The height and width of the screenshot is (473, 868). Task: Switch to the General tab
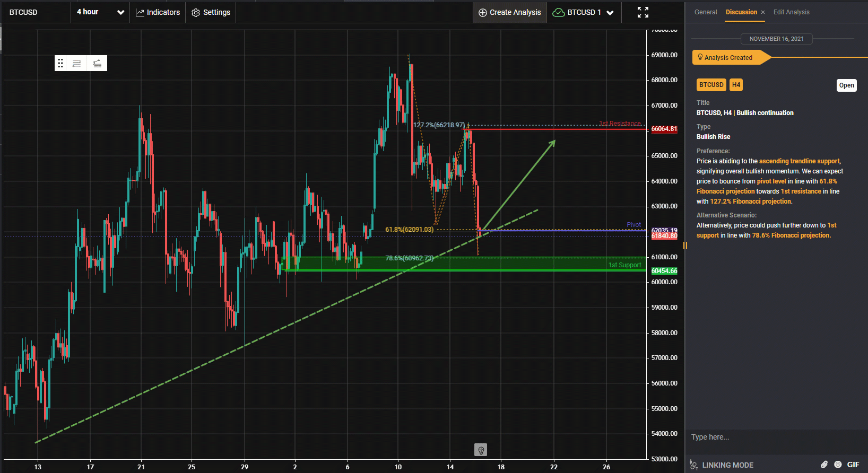[706, 12]
